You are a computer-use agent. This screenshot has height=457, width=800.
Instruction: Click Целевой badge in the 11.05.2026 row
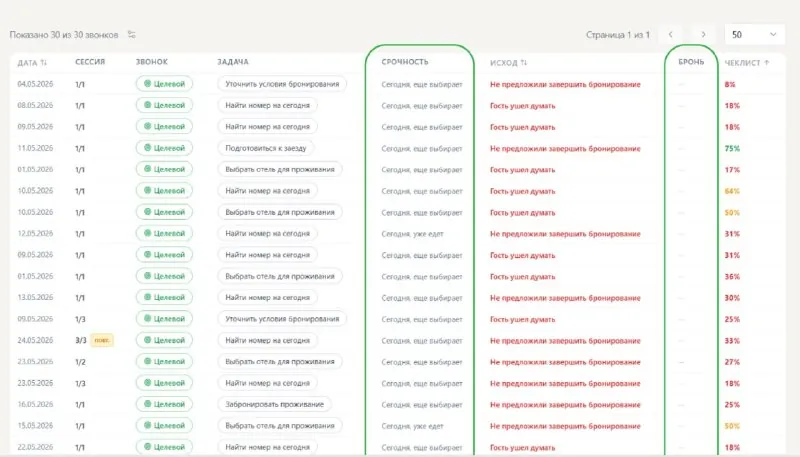[x=164, y=148]
